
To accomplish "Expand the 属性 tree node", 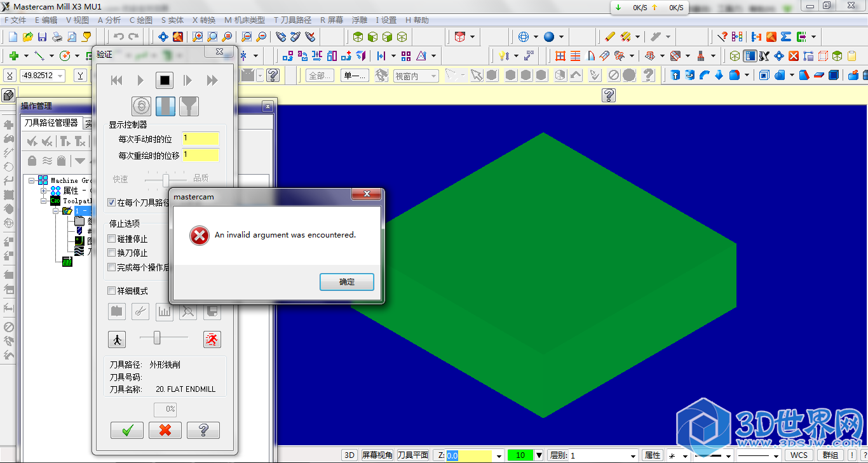I will coord(44,191).
